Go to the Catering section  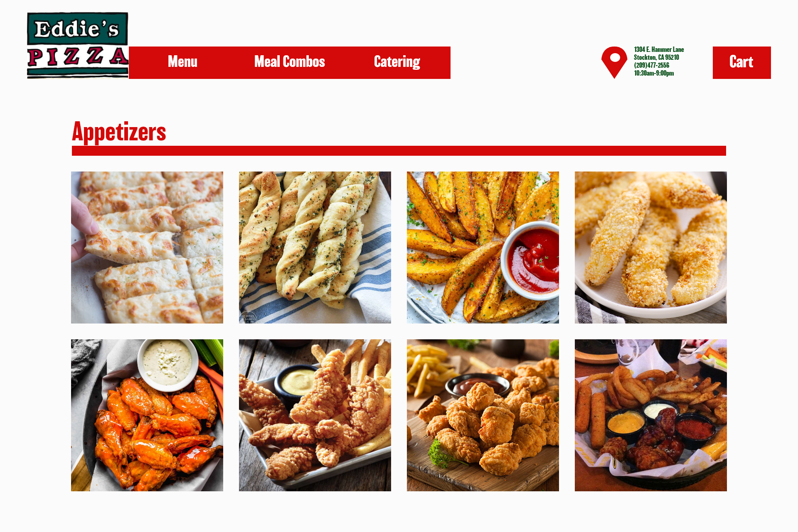coord(397,62)
